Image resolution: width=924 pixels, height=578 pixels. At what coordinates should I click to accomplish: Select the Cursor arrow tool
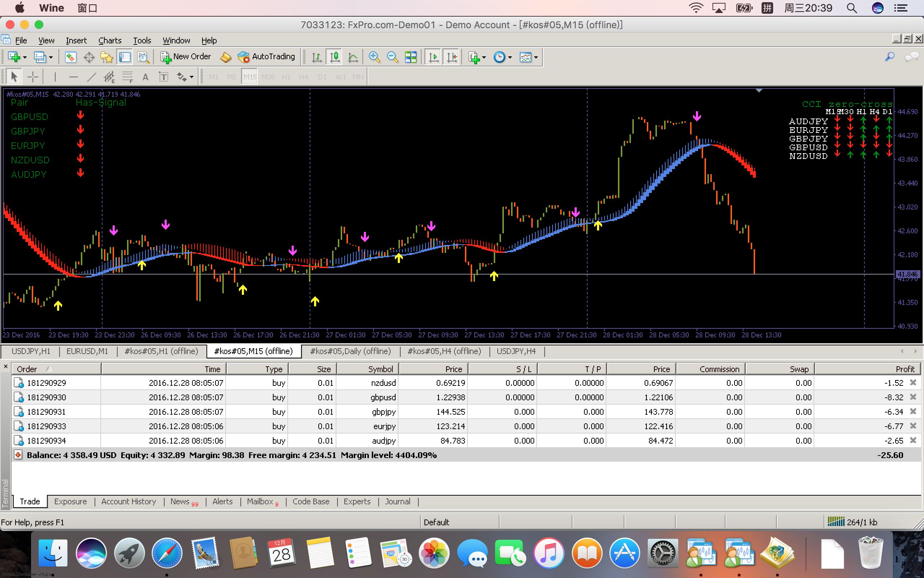pyautogui.click(x=14, y=77)
